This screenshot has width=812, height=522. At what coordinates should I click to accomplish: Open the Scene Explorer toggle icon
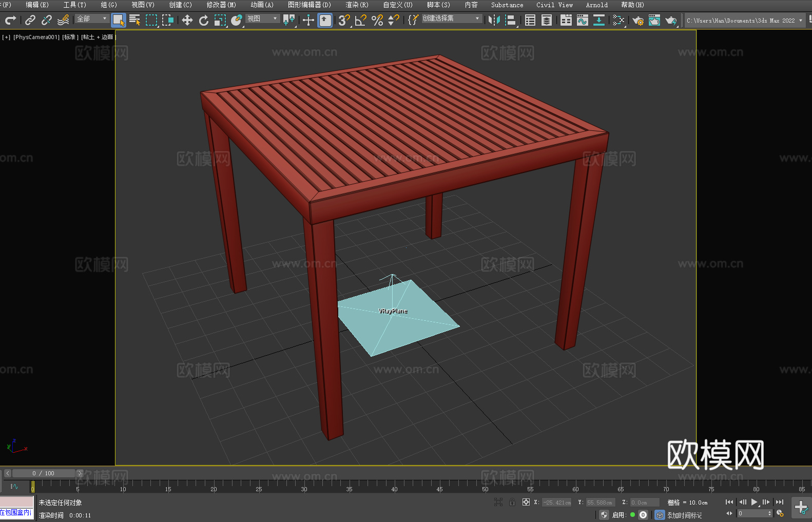pos(530,20)
